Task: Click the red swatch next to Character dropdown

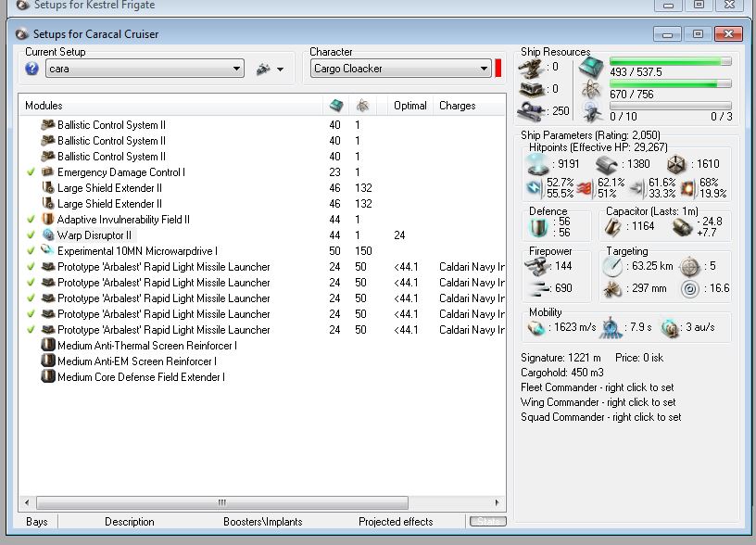Action: pyautogui.click(x=498, y=68)
